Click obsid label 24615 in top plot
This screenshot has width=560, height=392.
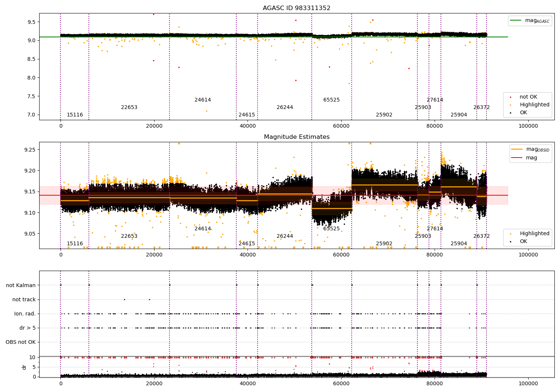[x=247, y=115]
